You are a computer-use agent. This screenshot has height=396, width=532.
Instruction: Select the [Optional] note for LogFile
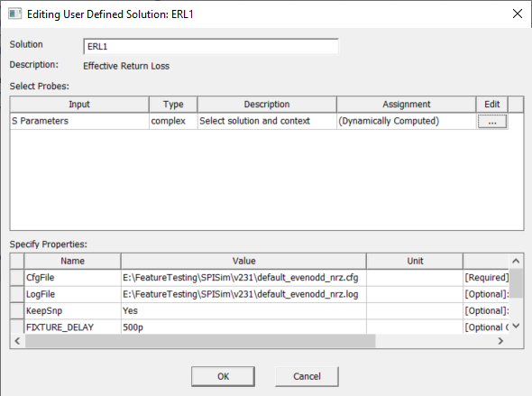[x=486, y=294]
